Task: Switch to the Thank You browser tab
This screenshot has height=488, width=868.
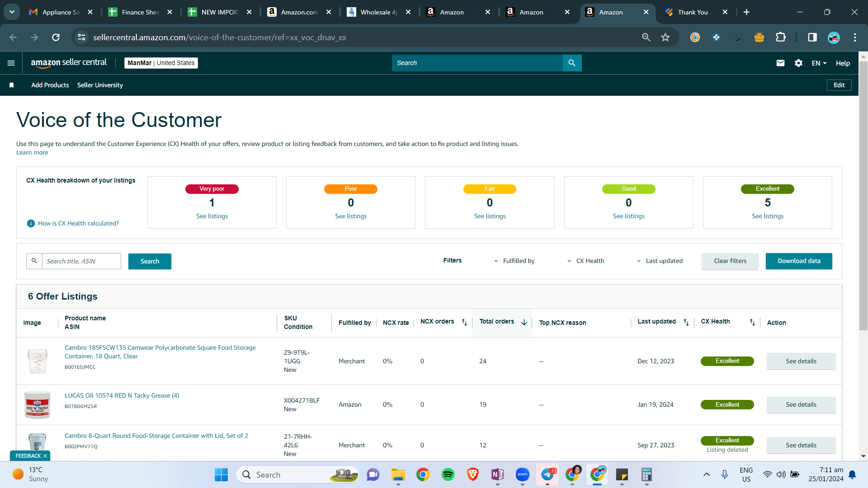Action: (696, 12)
